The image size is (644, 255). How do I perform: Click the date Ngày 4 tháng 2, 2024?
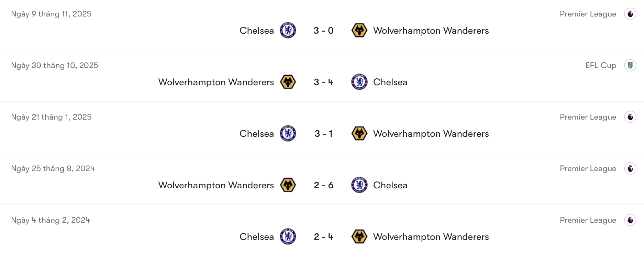coord(50,220)
